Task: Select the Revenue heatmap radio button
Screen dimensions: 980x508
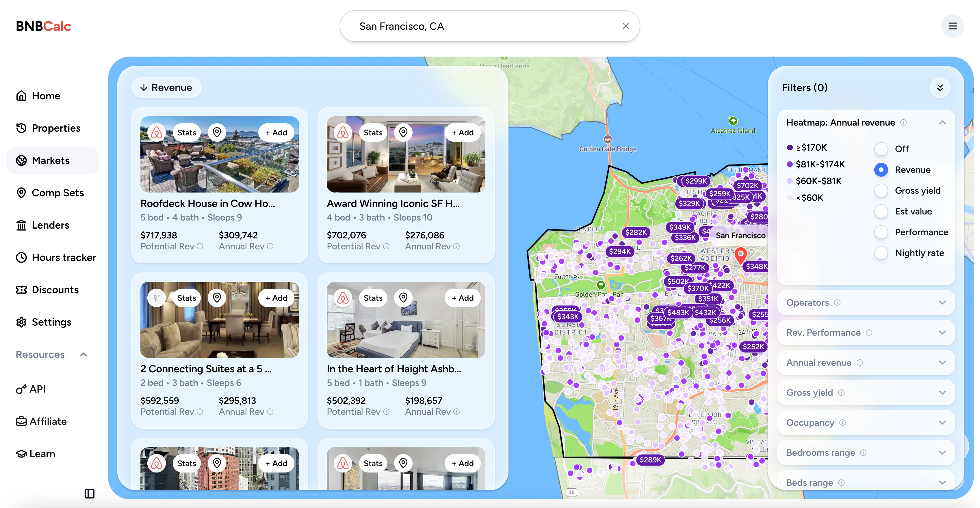Action: (881, 170)
